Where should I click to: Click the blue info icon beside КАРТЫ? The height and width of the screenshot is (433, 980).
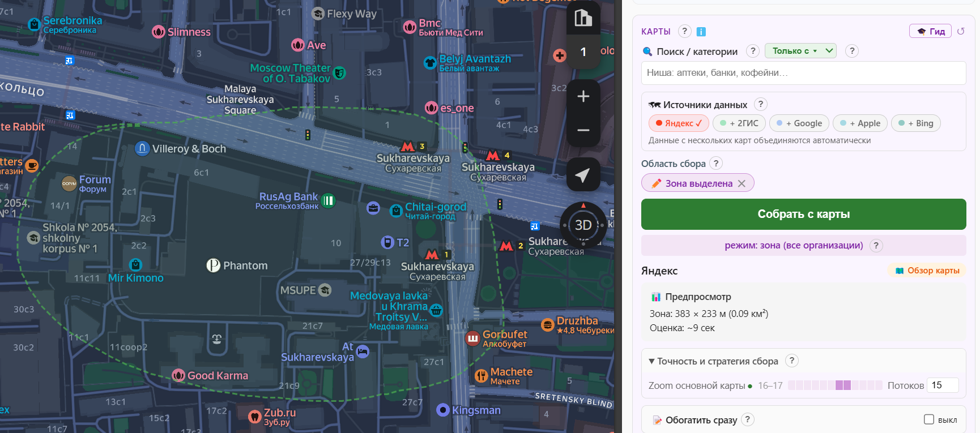pyautogui.click(x=701, y=32)
